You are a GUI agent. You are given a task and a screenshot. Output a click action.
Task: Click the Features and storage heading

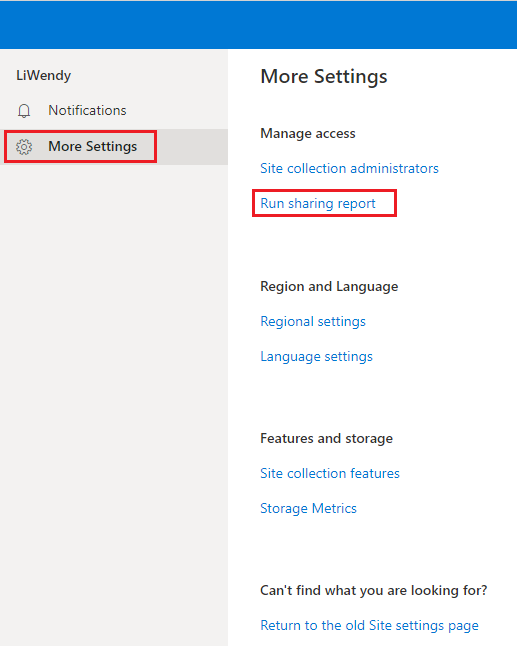point(326,438)
